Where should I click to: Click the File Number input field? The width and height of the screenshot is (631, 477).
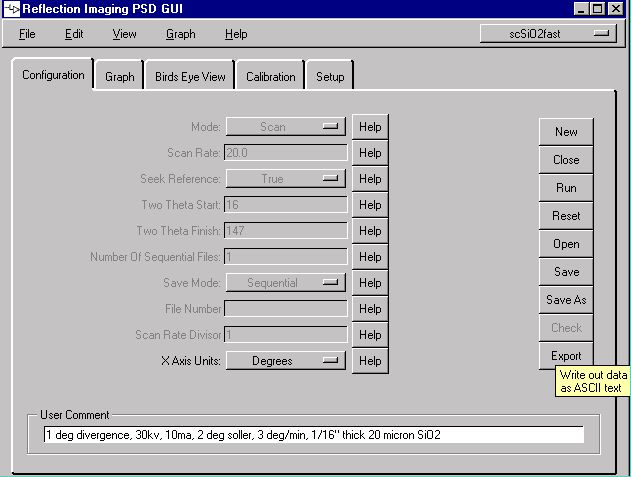pos(286,309)
